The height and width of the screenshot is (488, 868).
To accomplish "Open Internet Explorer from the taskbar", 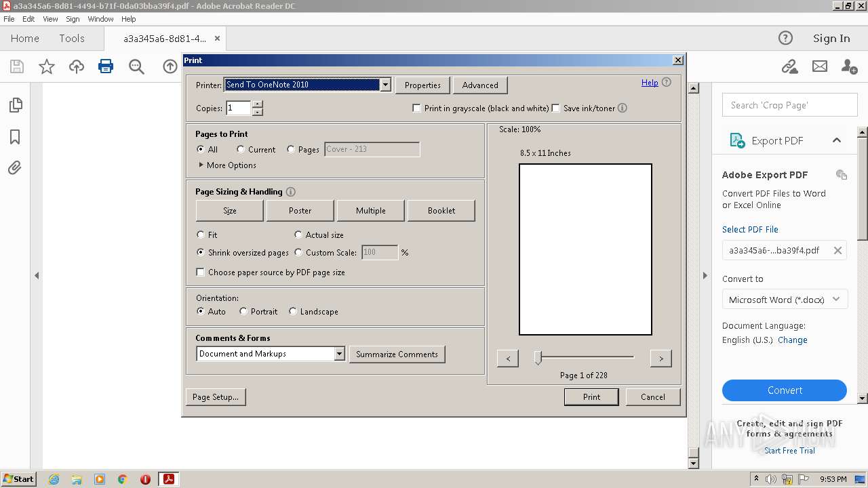I will click(x=54, y=479).
